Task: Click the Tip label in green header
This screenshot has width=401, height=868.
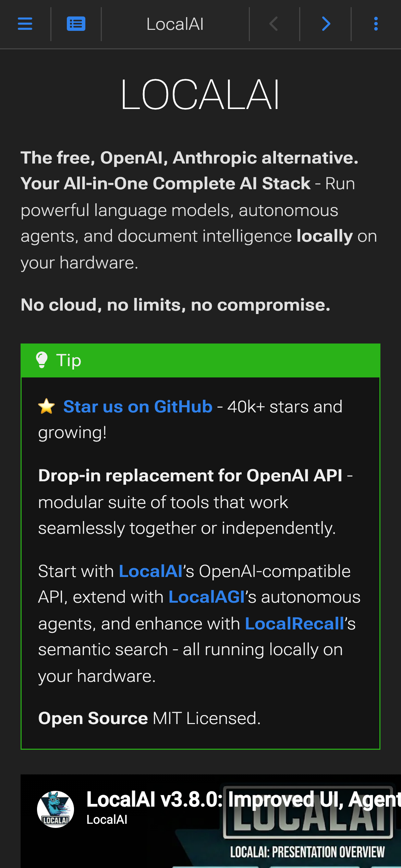Action: 69,360
